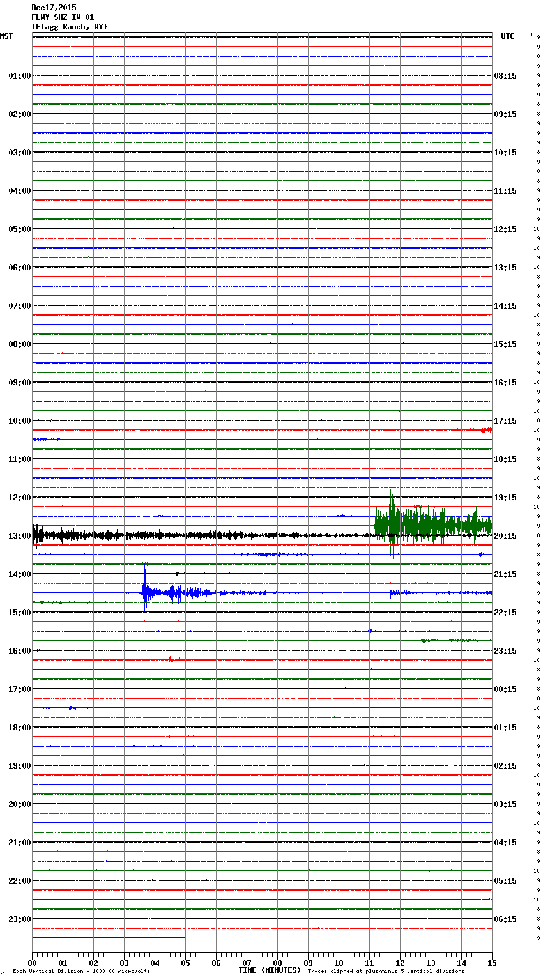Select the 14:00 MST time label

click(20, 574)
